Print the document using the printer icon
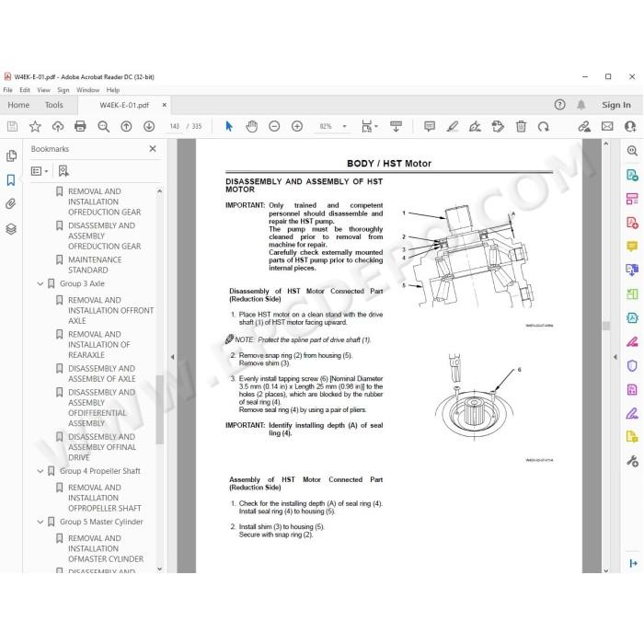The image size is (644, 644). [80, 127]
